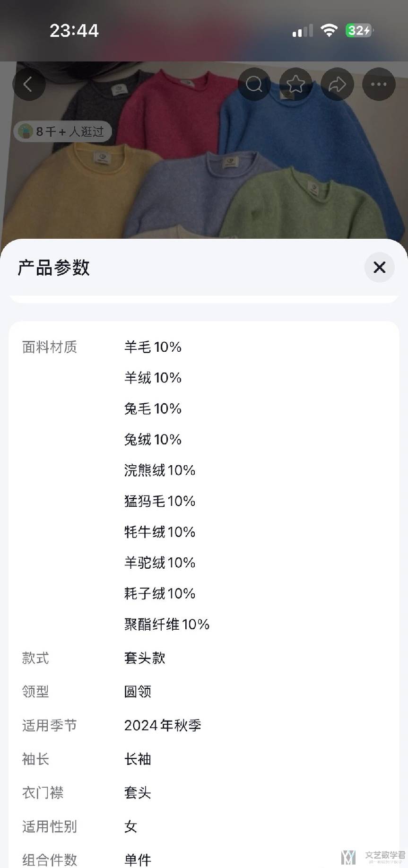The height and width of the screenshot is (868, 408).
Task: Tap the 聚酯纤维10% material entry
Action: pyautogui.click(x=166, y=625)
